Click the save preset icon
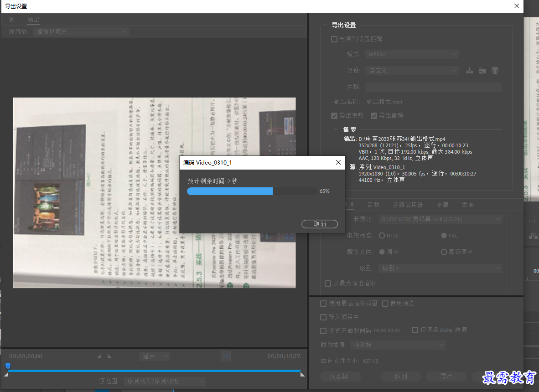This screenshot has height=392, width=539. click(470, 71)
